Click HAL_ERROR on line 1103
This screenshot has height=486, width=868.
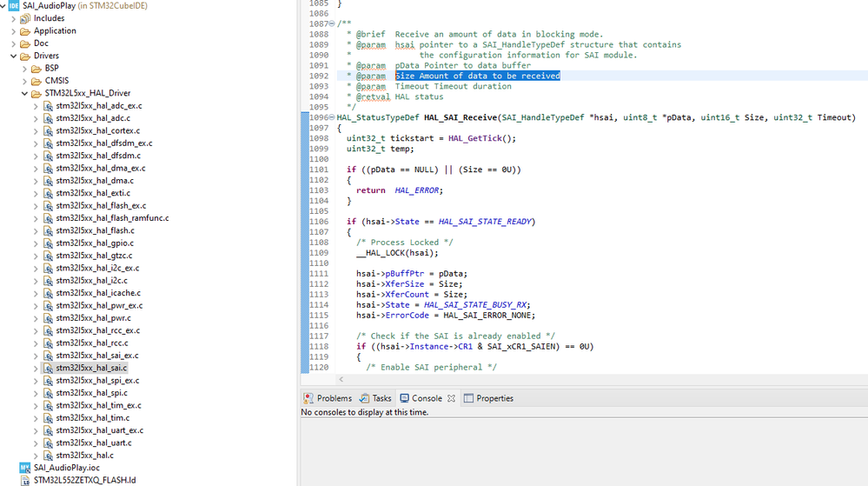point(417,190)
